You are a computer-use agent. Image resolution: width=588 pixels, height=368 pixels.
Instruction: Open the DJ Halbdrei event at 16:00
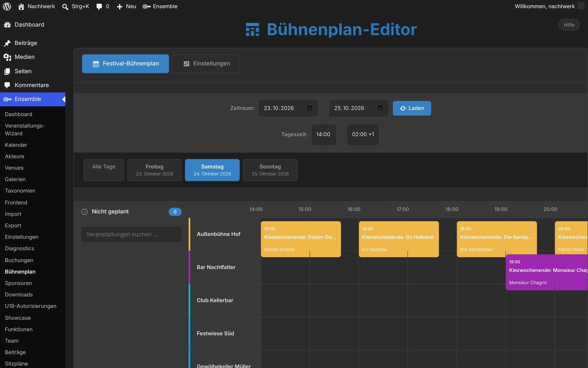pyautogui.click(x=399, y=239)
